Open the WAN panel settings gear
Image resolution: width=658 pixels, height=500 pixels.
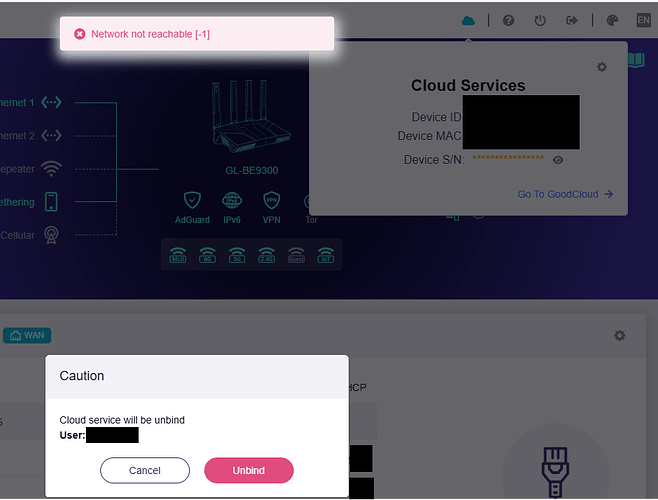pos(619,335)
